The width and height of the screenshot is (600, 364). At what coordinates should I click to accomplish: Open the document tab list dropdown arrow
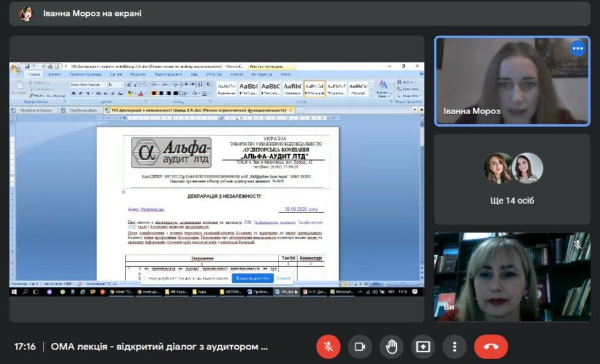415,110
